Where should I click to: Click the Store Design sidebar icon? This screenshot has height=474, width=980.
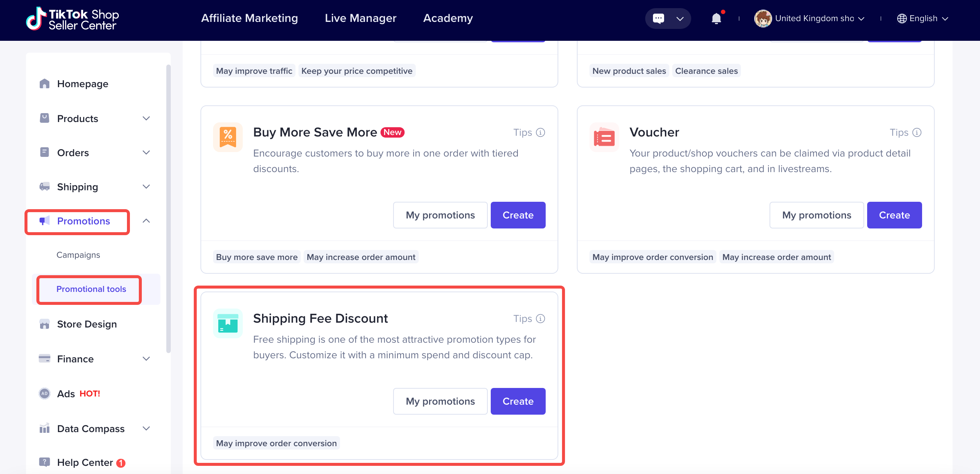coord(45,324)
